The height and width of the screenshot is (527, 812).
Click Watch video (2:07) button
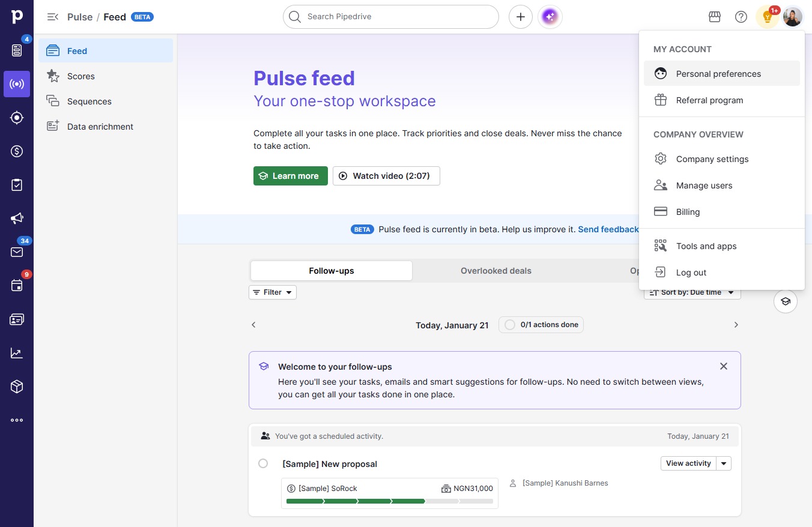386,176
